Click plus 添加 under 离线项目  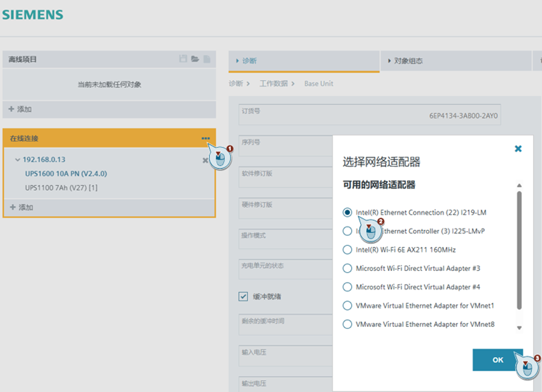tap(20, 110)
